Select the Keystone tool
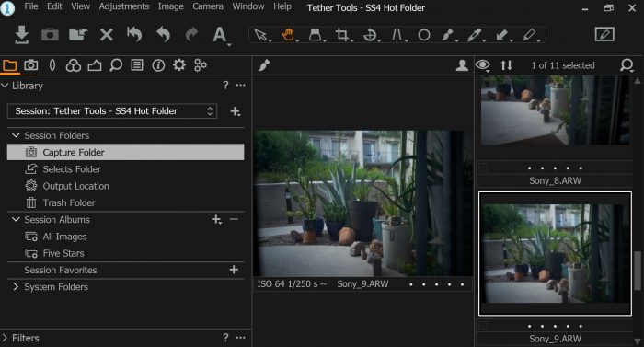Image resolution: width=644 pixels, height=347 pixels. [397, 35]
